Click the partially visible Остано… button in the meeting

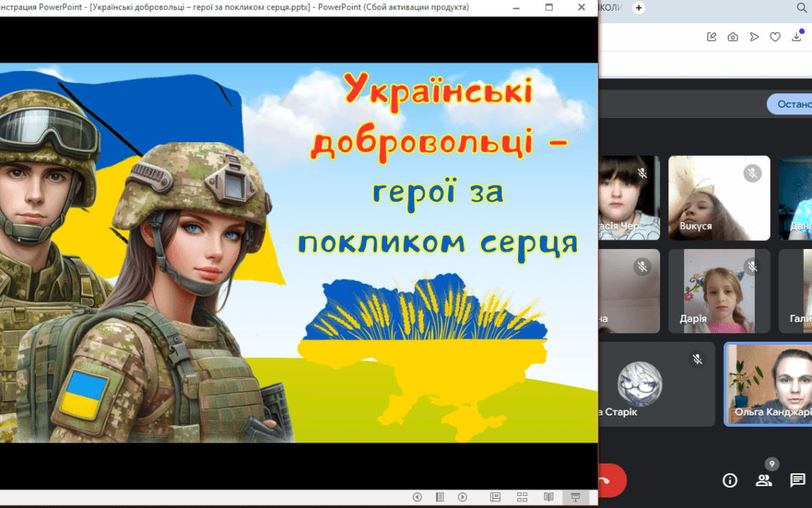789,104
